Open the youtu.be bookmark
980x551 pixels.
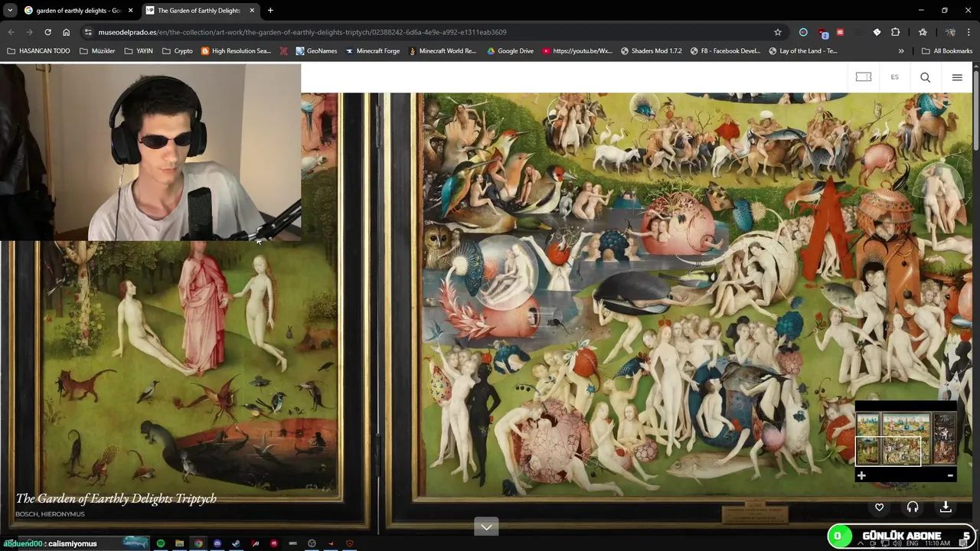(x=577, y=51)
